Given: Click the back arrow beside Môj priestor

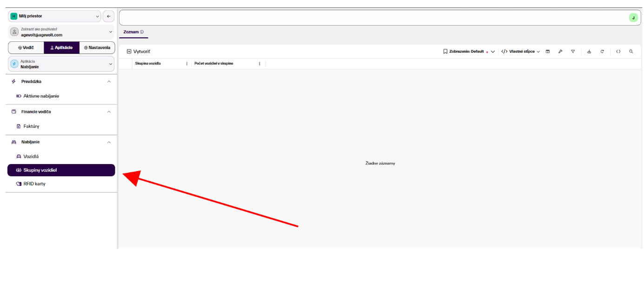Looking at the screenshot, I should pyautogui.click(x=108, y=16).
